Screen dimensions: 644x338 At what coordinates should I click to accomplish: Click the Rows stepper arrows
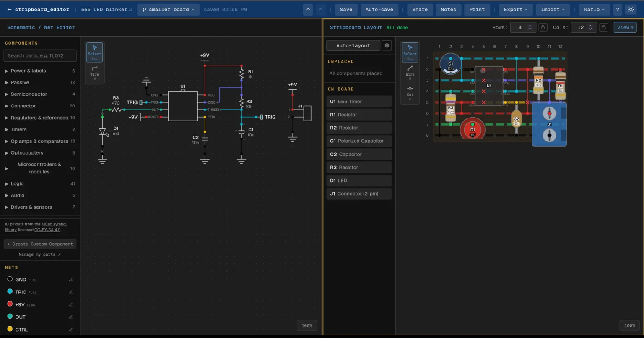[x=530, y=27]
